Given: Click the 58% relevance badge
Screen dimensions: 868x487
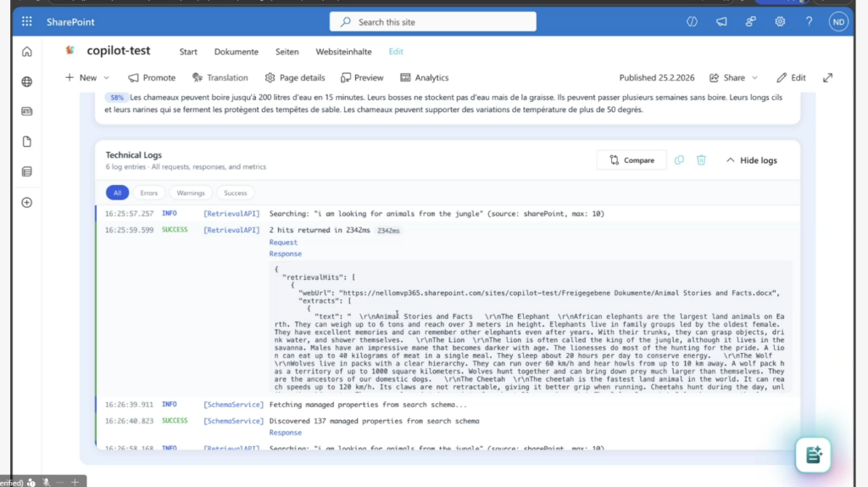Looking at the screenshot, I should coord(117,98).
